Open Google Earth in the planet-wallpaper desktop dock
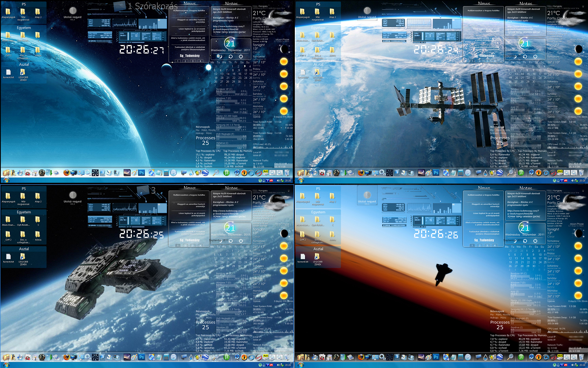The height and width of the screenshot is (368, 588). pyautogui.click(x=205, y=173)
